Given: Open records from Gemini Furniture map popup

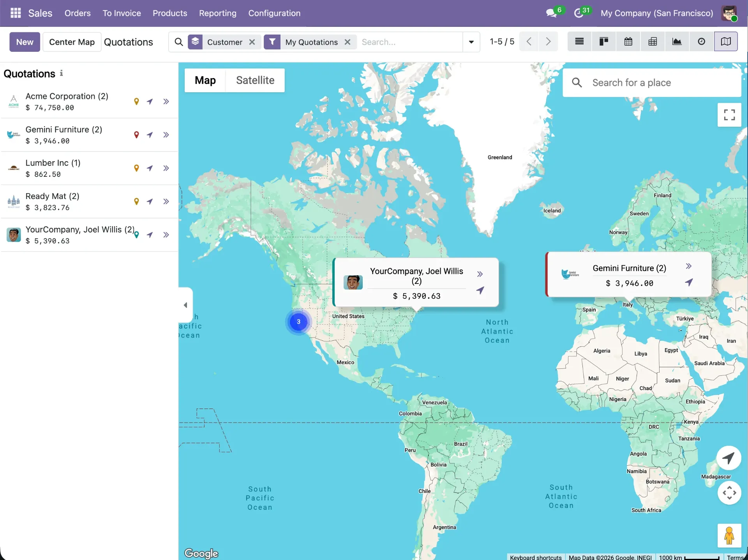Looking at the screenshot, I should click(x=689, y=266).
